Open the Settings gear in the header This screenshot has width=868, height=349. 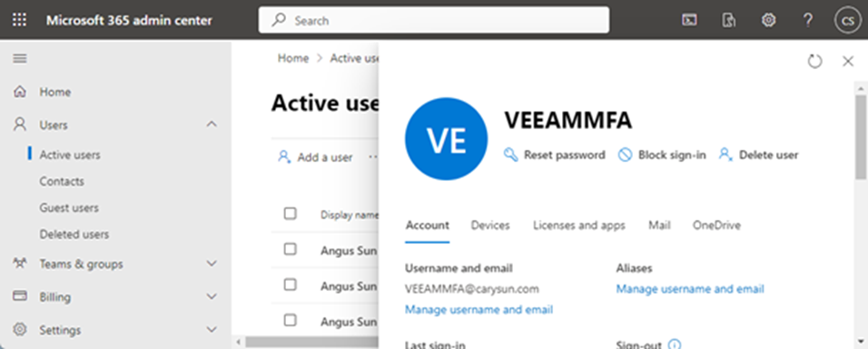tap(768, 21)
